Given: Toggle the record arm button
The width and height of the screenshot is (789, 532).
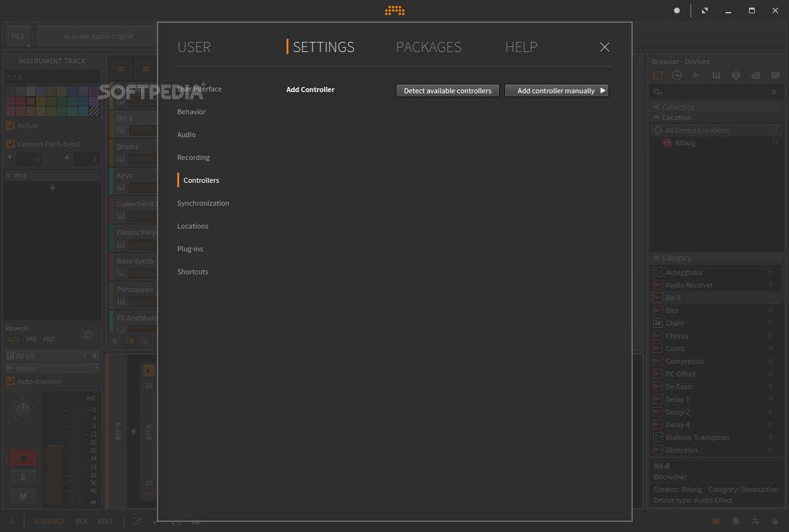Looking at the screenshot, I should pos(23,458).
